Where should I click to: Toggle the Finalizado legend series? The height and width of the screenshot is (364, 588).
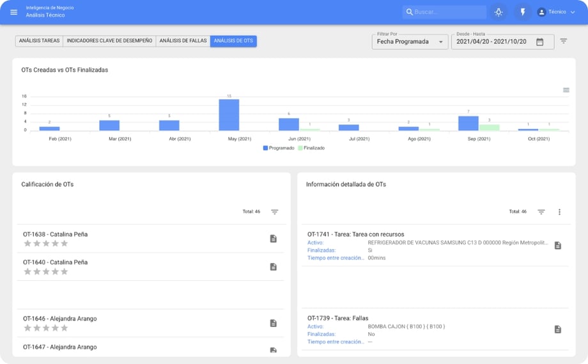point(311,148)
